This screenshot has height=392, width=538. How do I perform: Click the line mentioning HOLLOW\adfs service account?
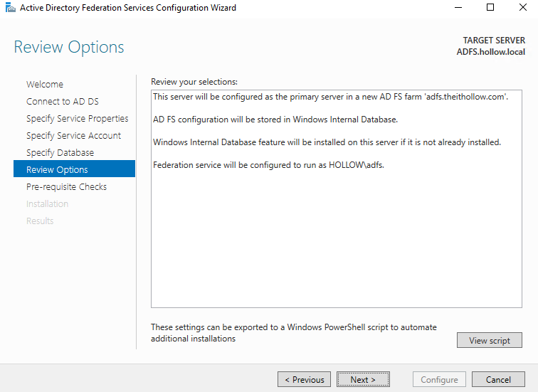point(268,165)
